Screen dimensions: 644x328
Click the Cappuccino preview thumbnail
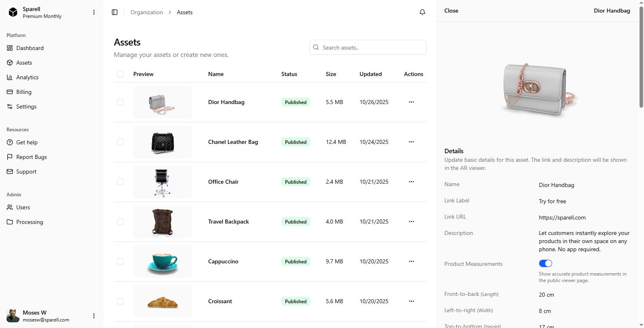coord(163,261)
